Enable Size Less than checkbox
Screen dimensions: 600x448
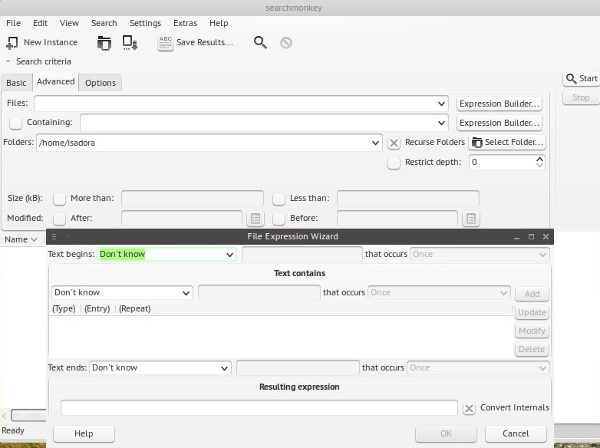279,199
